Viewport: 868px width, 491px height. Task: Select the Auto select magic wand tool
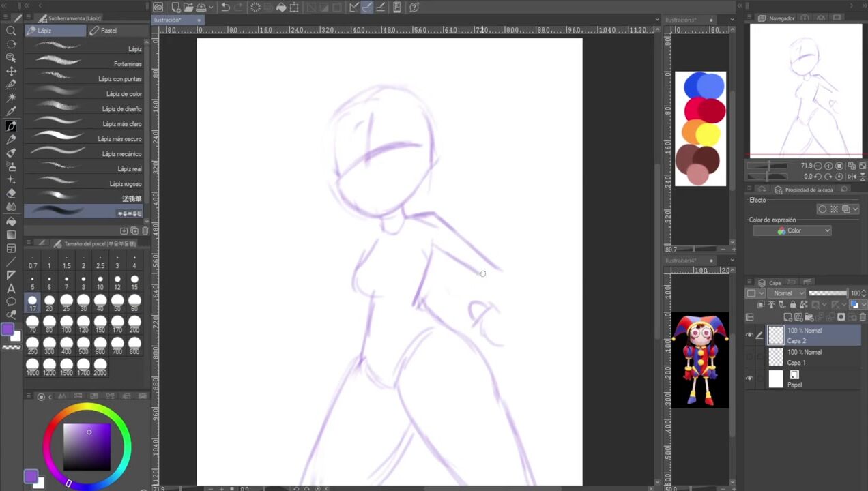11,98
